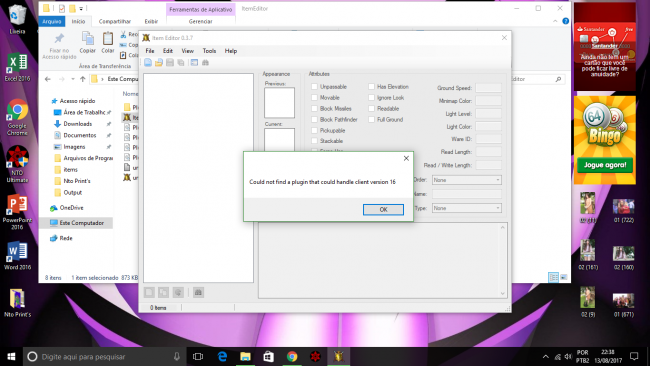Click the Light Color field
Image resolution: width=650 pixels, height=366 pixels.
coord(488,126)
